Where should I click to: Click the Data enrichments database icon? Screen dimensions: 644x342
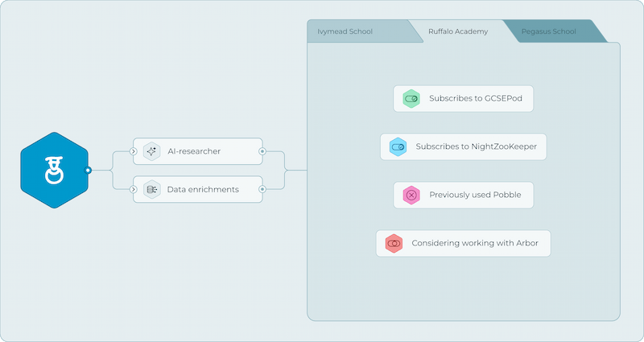coord(151,189)
